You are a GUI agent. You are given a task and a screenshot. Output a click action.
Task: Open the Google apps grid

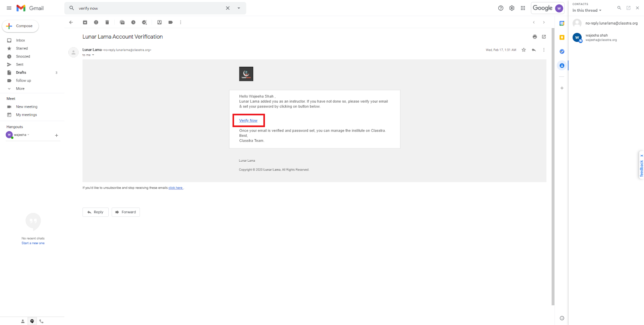click(x=523, y=8)
